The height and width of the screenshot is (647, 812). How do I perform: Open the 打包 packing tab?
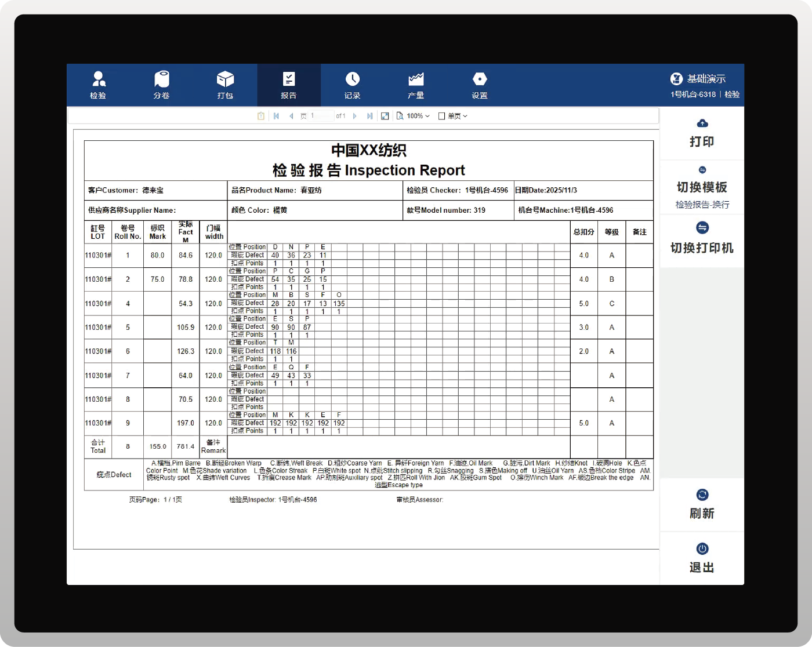point(225,85)
